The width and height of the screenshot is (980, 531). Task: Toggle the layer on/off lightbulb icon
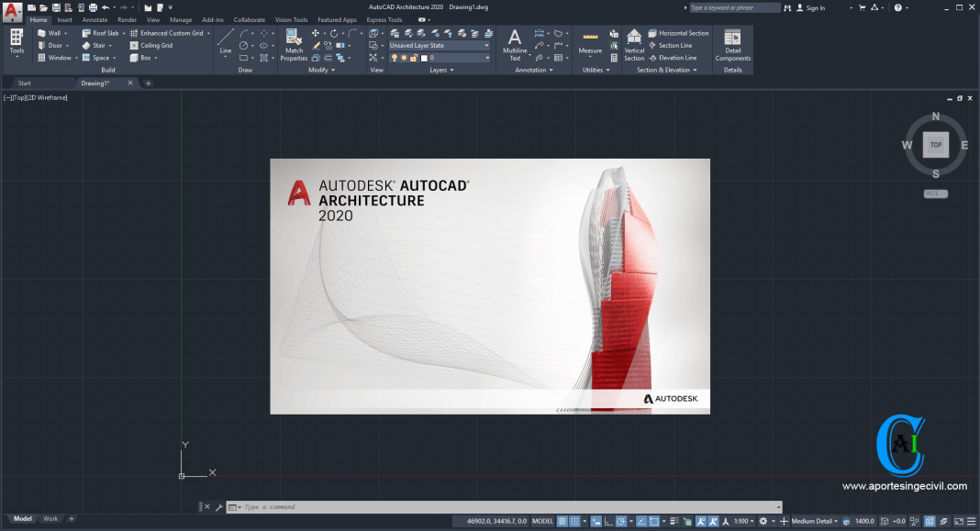(395, 58)
